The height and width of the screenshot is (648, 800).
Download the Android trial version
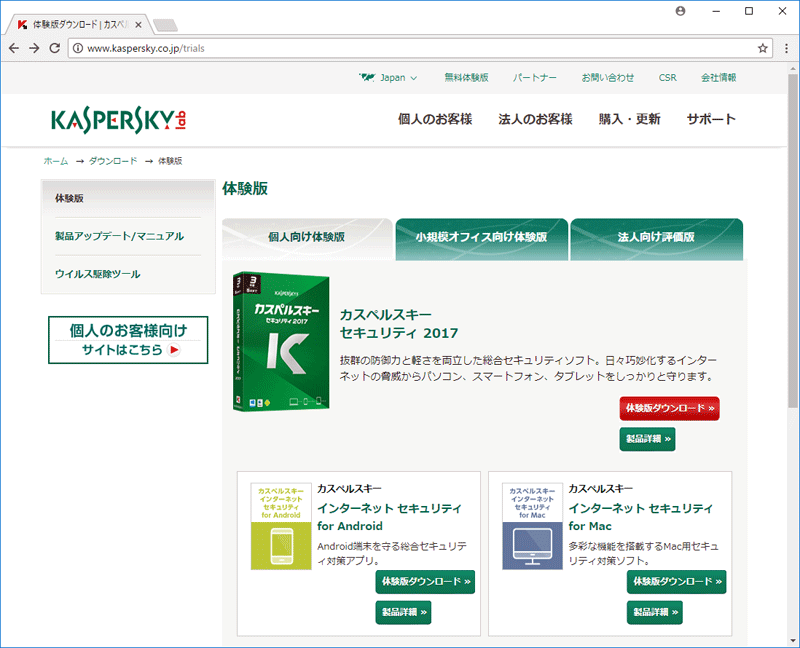(x=425, y=582)
